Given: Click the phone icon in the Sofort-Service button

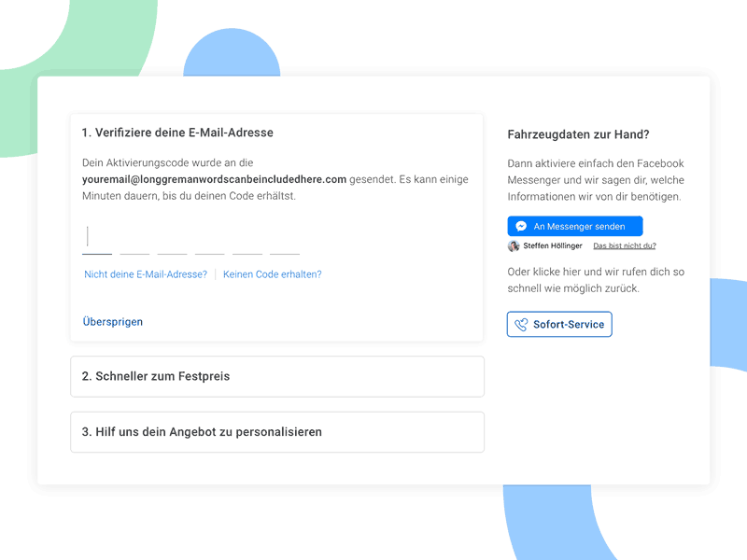Looking at the screenshot, I should (x=523, y=324).
